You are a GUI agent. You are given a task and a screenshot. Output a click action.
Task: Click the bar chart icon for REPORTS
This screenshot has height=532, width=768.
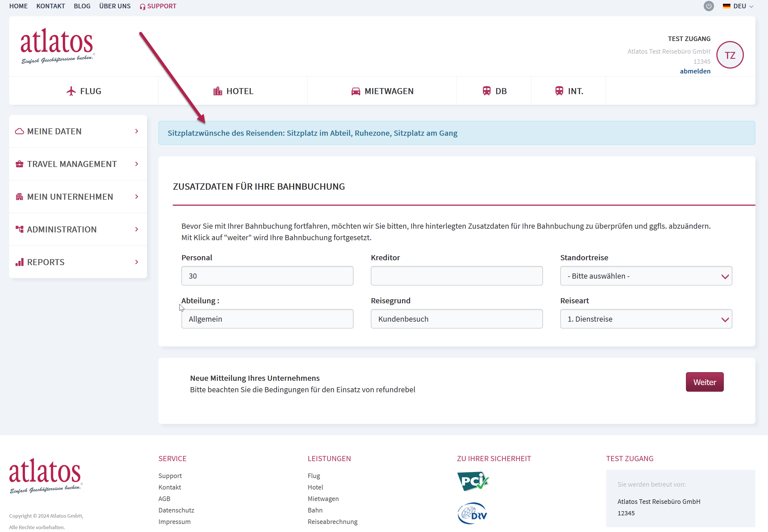(x=19, y=262)
